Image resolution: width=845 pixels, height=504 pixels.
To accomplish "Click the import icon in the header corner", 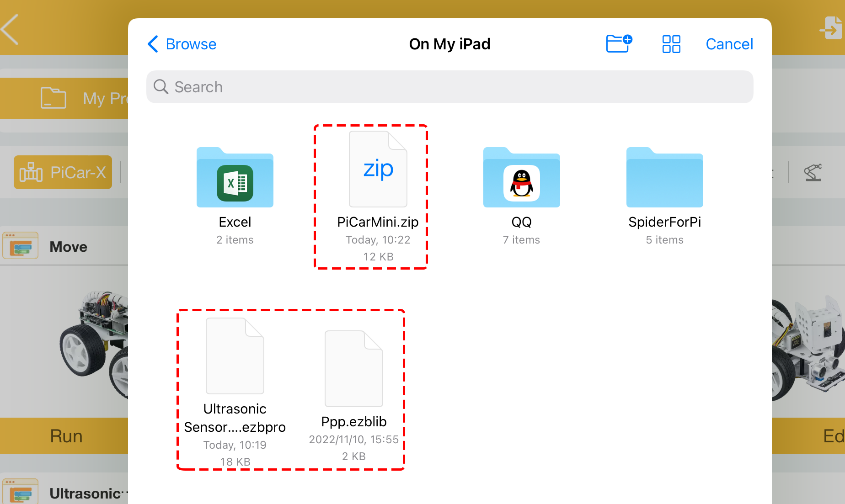I will (831, 28).
